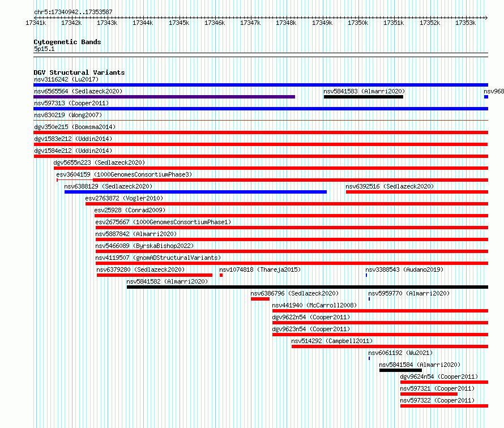
Task: Click the 17349k ruler tick label
Action: click(x=322, y=23)
